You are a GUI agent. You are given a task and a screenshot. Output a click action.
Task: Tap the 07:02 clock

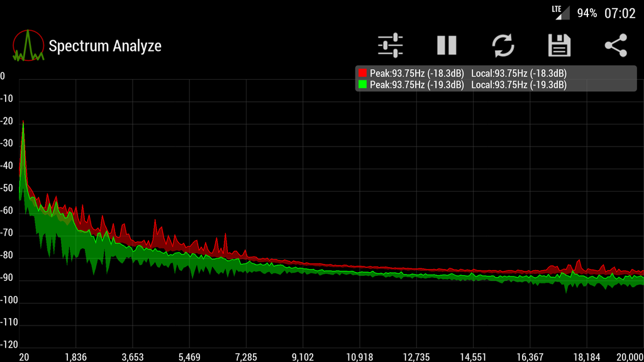(619, 14)
